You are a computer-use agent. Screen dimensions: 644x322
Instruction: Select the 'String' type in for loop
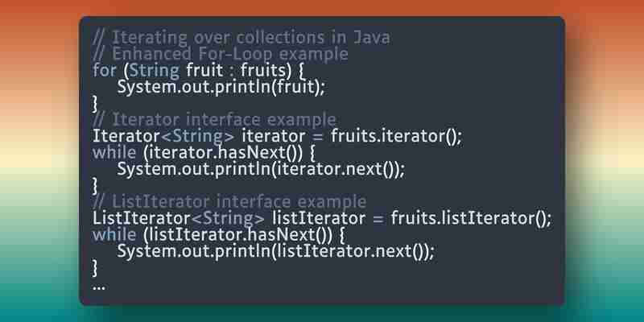point(155,71)
